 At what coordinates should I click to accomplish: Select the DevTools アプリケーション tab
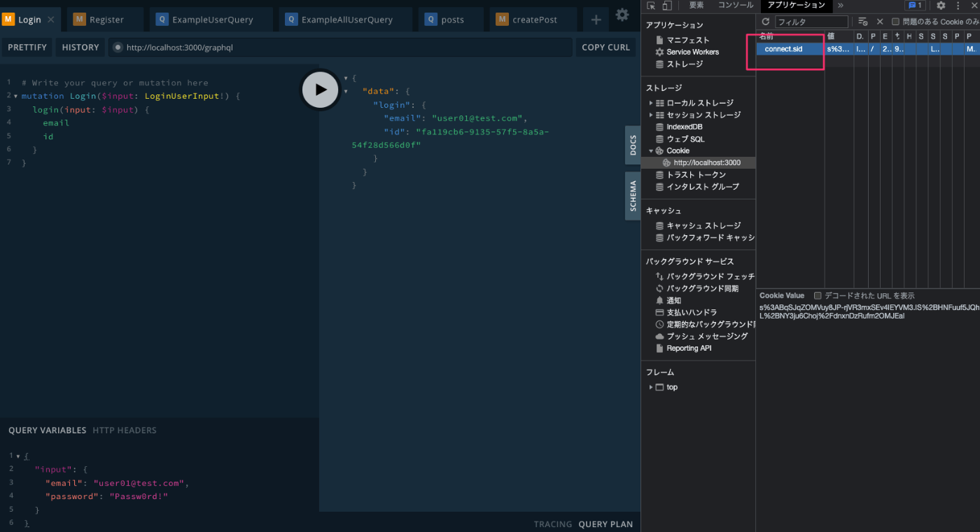click(797, 6)
